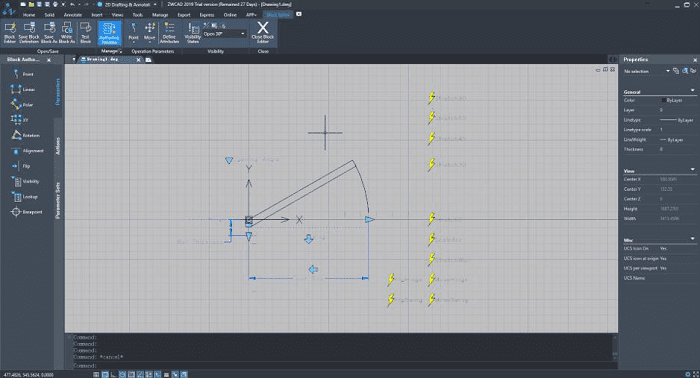
Task: Click Close Block Editor X button
Action: [x=262, y=33]
